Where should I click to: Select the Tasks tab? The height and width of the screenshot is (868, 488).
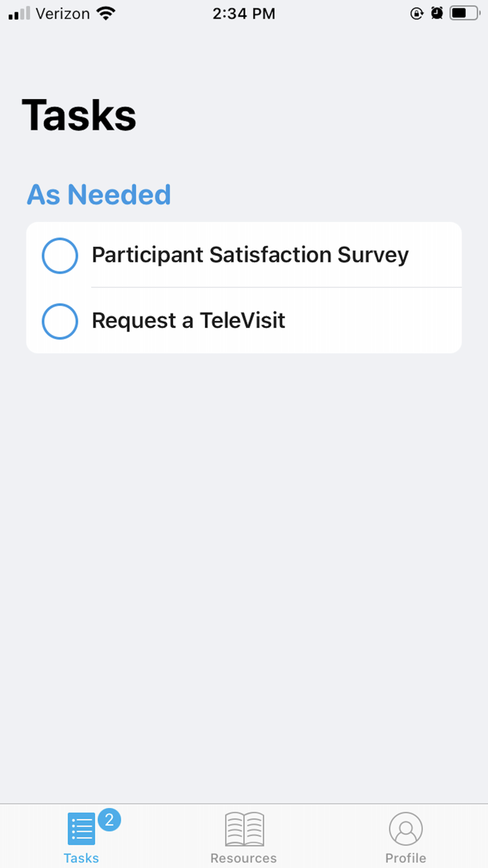click(x=81, y=836)
